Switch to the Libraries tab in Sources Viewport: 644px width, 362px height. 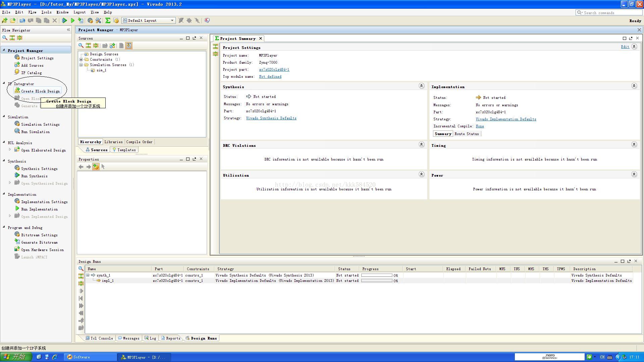pyautogui.click(x=113, y=142)
